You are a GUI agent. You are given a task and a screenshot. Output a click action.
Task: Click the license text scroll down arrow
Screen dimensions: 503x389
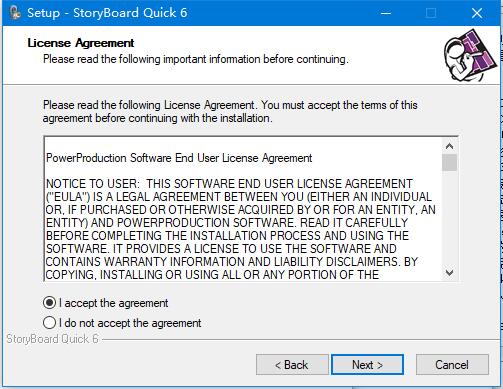tap(449, 273)
